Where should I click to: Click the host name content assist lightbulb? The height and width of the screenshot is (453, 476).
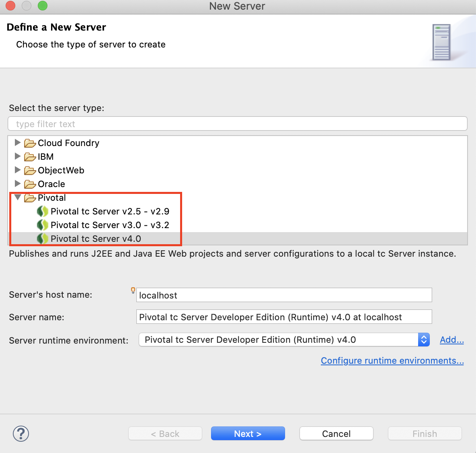click(133, 290)
